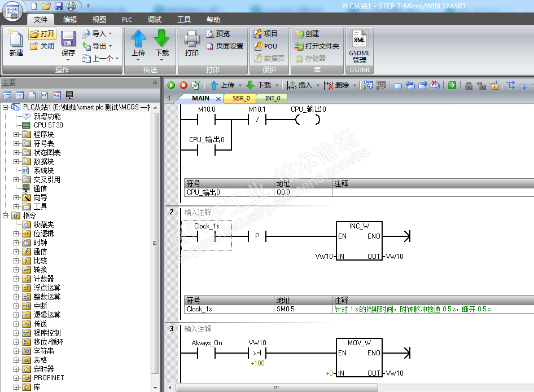534x392 pixels.
Task: Open GSDML 管理 manager
Action: pyautogui.click(x=359, y=47)
